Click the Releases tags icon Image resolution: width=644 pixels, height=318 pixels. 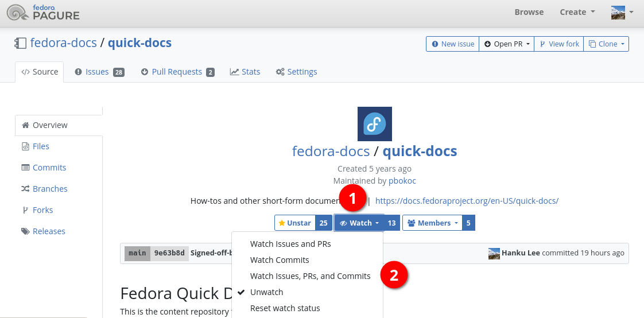[25, 231]
